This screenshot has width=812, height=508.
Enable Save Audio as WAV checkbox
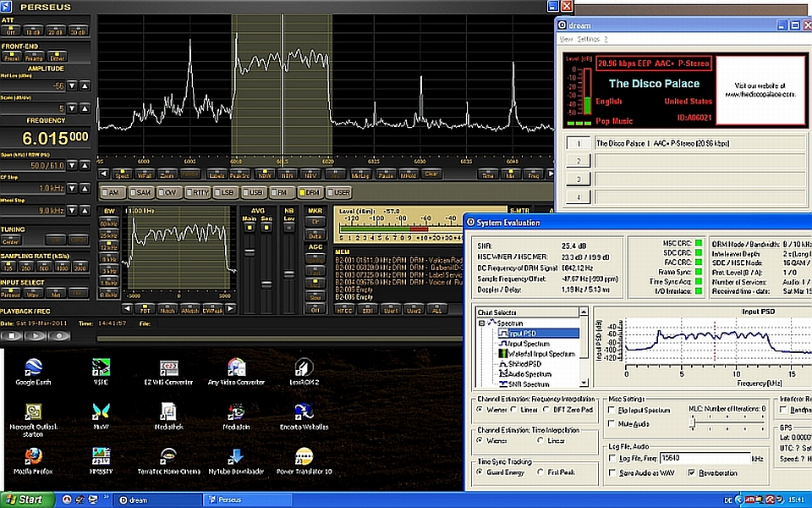coord(612,472)
